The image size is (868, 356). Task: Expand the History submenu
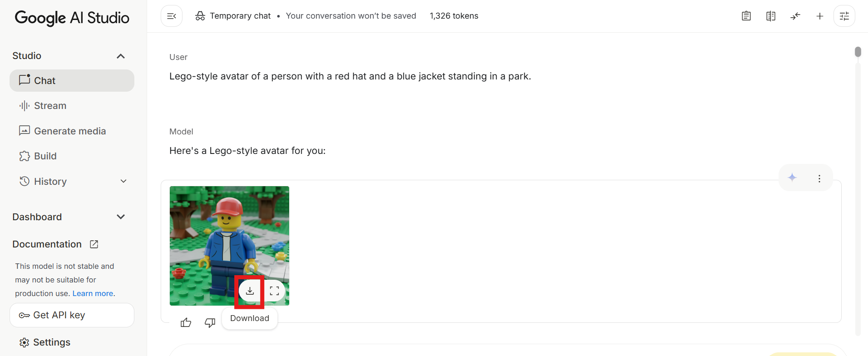[123, 181]
